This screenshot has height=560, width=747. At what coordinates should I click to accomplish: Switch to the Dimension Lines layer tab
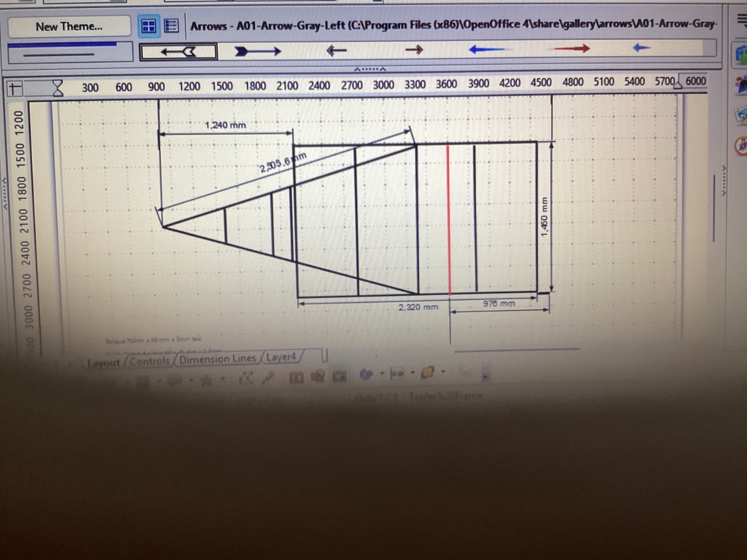(x=217, y=359)
